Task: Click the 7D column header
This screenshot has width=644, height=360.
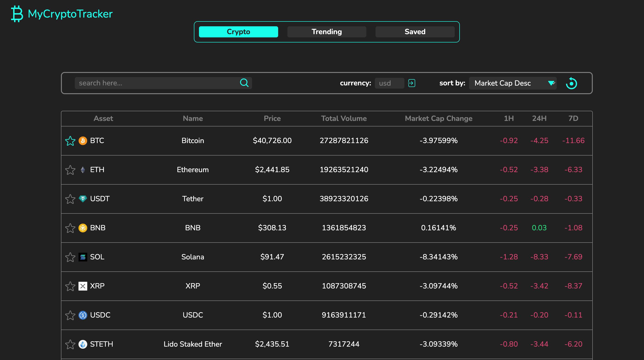Action: pos(573,119)
